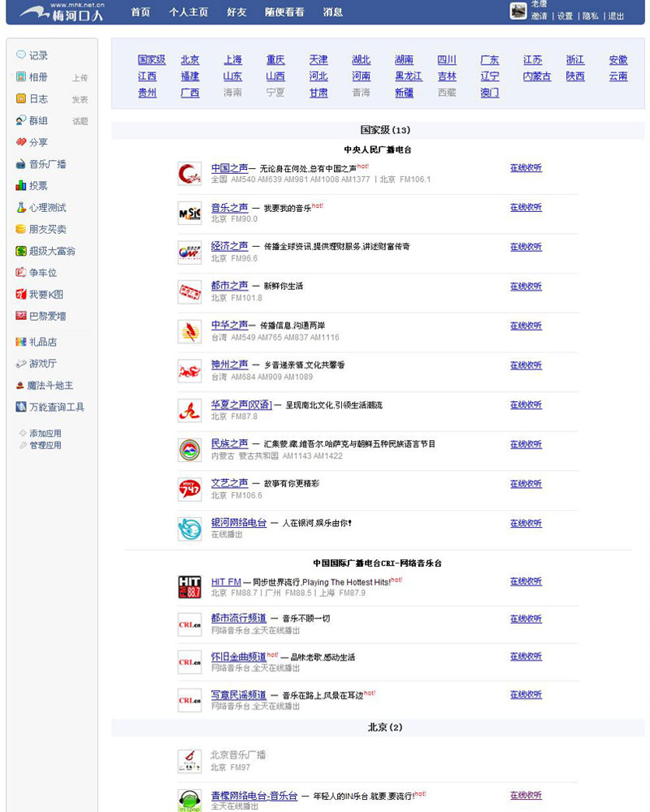Click the 超级大富翁 icon
The height and width of the screenshot is (812, 650).
click(x=21, y=251)
